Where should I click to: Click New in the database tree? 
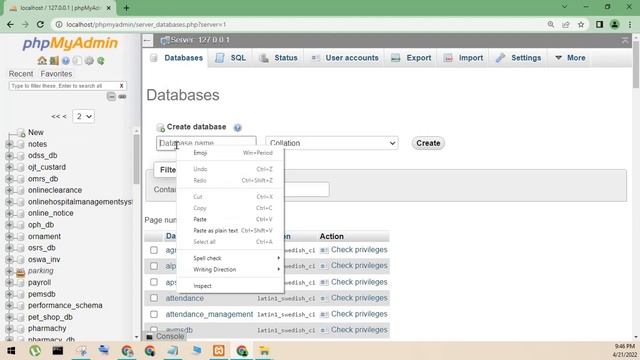36,132
